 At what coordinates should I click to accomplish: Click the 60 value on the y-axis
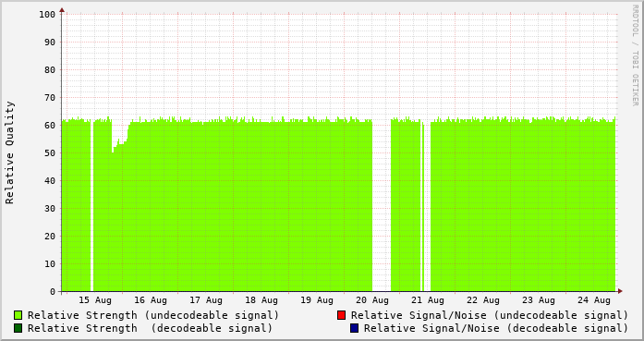[50, 126]
